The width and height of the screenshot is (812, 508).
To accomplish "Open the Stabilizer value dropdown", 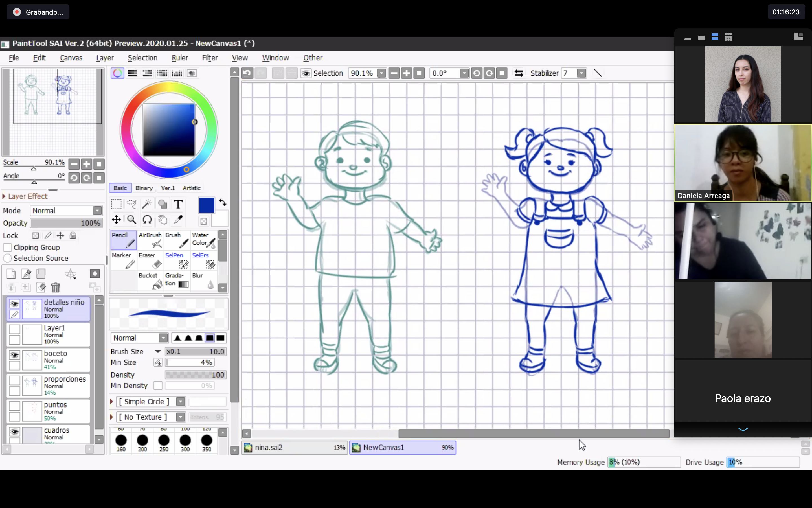I will pos(581,73).
